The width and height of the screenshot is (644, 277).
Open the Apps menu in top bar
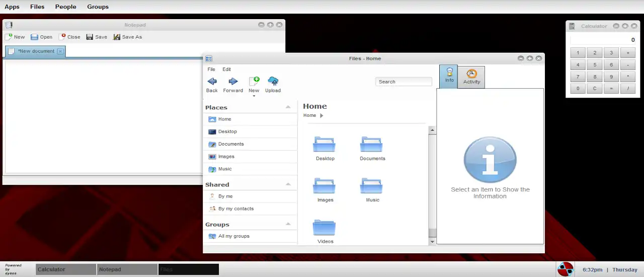click(12, 7)
